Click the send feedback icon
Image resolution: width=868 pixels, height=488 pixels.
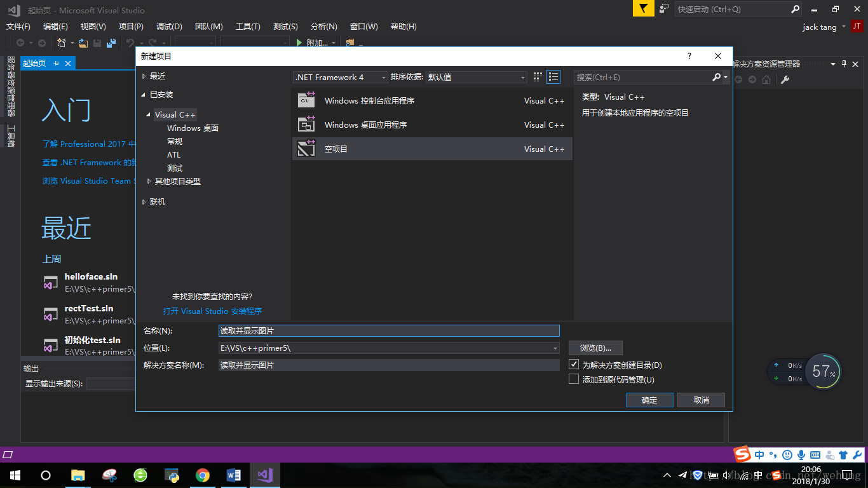coord(664,9)
